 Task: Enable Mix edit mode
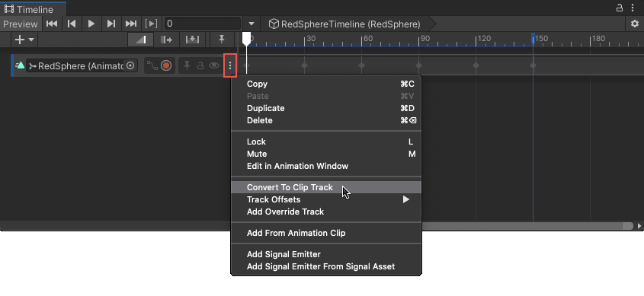click(x=140, y=40)
